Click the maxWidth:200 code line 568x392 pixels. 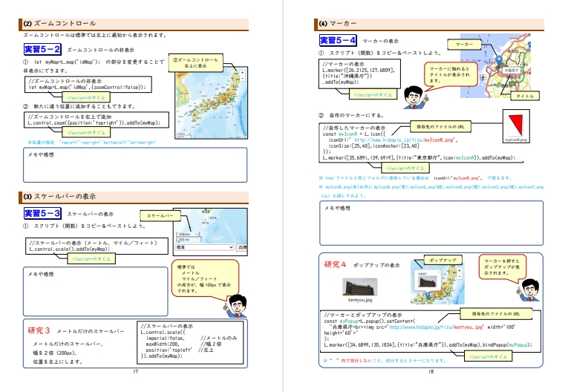pyautogui.click(x=162, y=344)
